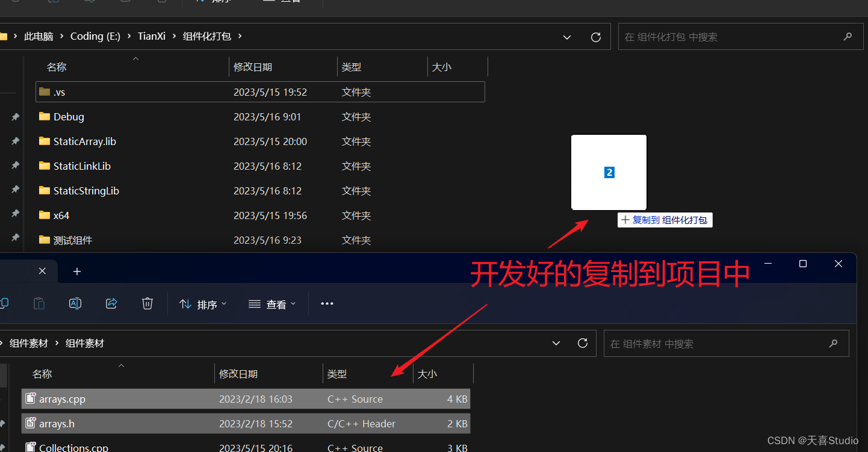The image size is (868, 452).
Task: Select the Collections.cpp file name
Action: point(73,447)
